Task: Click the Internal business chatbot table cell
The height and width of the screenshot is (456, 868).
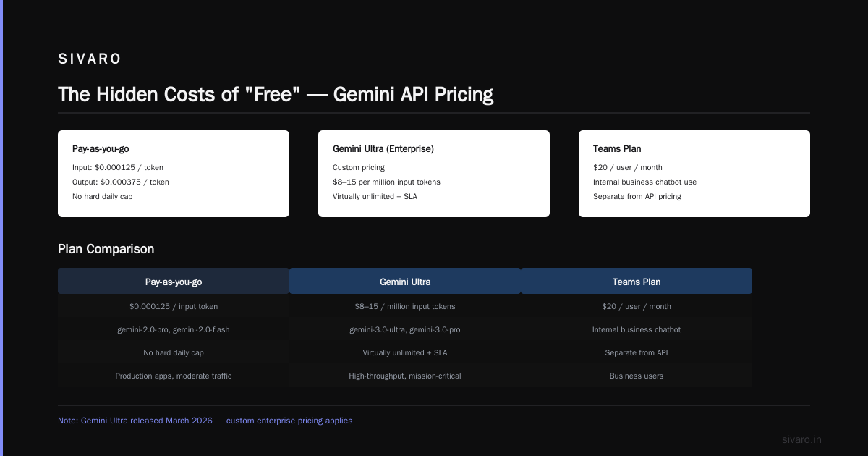Action: (x=637, y=329)
